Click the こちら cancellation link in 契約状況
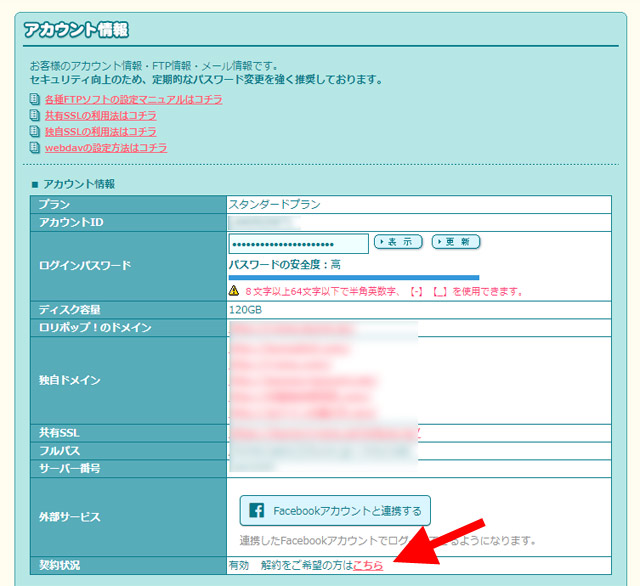 point(368,565)
